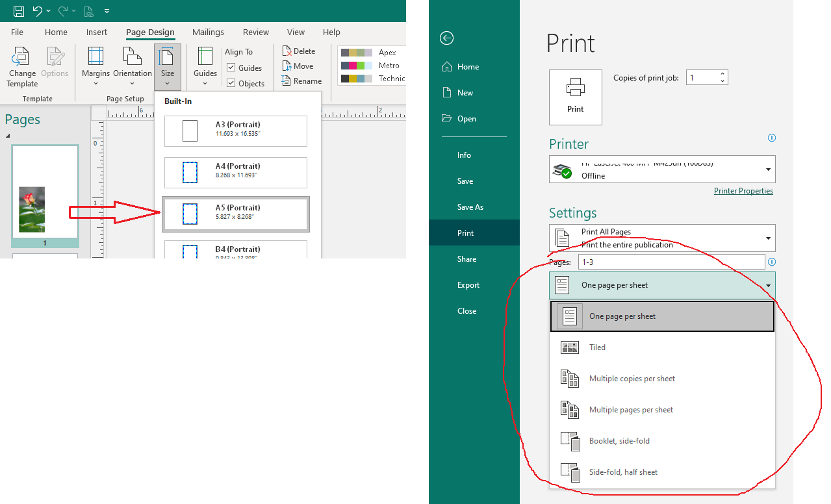The height and width of the screenshot is (504, 831).
Task: Choose A4 (Portrait) page size
Action: coord(236,173)
